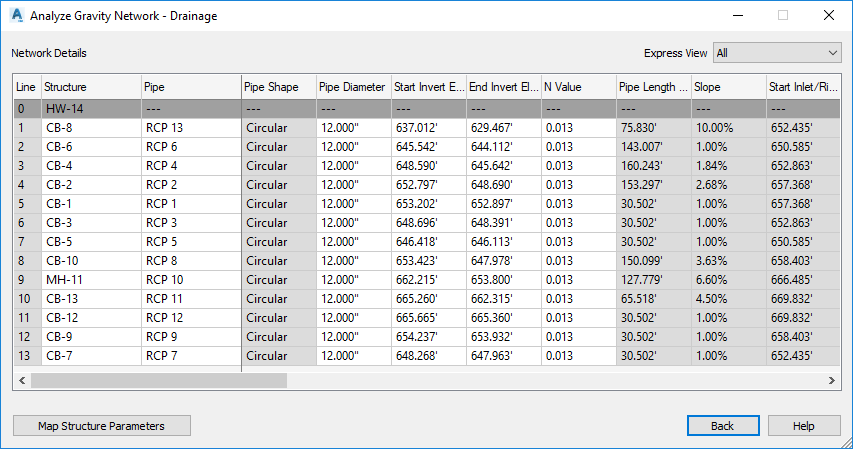Click pipe length 75.830'

click(x=654, y=128)
